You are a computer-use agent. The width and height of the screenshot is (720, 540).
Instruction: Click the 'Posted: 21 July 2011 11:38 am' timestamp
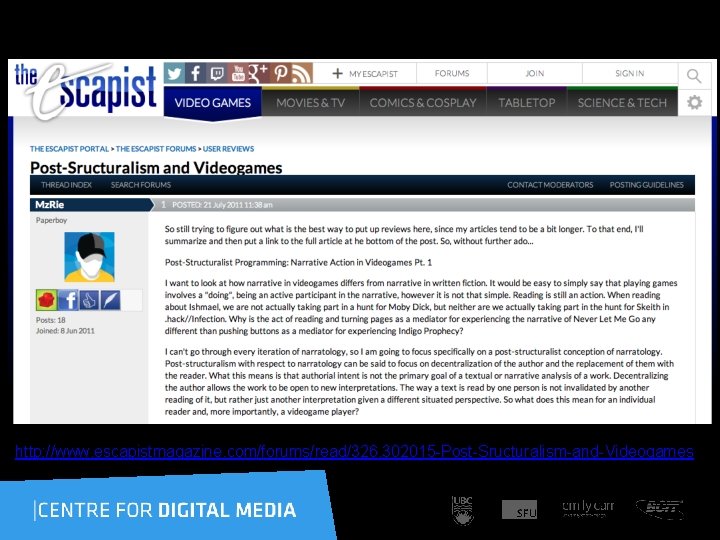222,205
